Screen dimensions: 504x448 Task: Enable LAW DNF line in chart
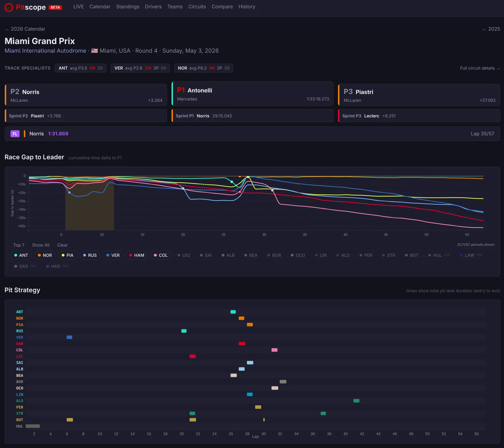[x=471, y=255]
